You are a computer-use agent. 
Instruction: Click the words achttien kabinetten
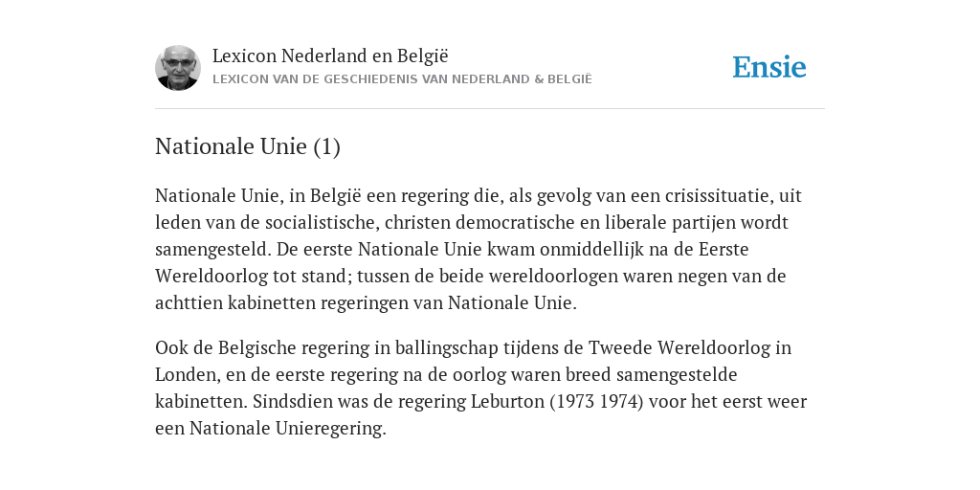(x=235, y=303)
